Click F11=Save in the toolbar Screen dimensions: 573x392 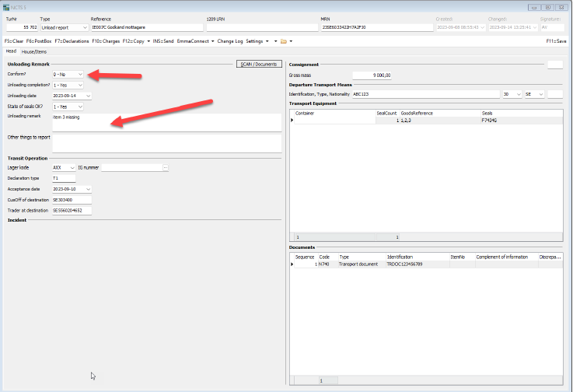click(556, 40)
